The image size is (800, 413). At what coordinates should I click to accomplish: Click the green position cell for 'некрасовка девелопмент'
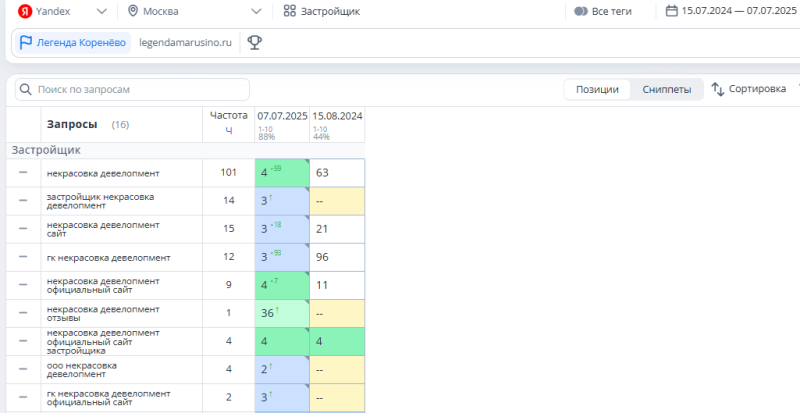coord(281,173)
